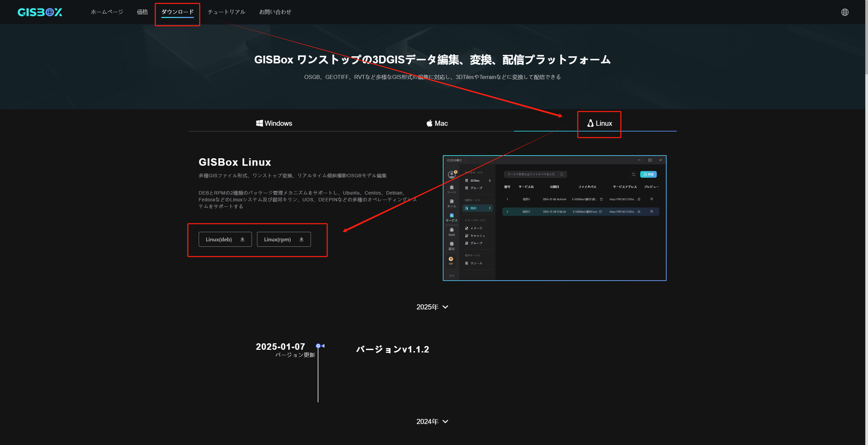Click the 地形2 row preview icon
The height and width of the screenshot is (445, 868).
(x=652, y=211)
